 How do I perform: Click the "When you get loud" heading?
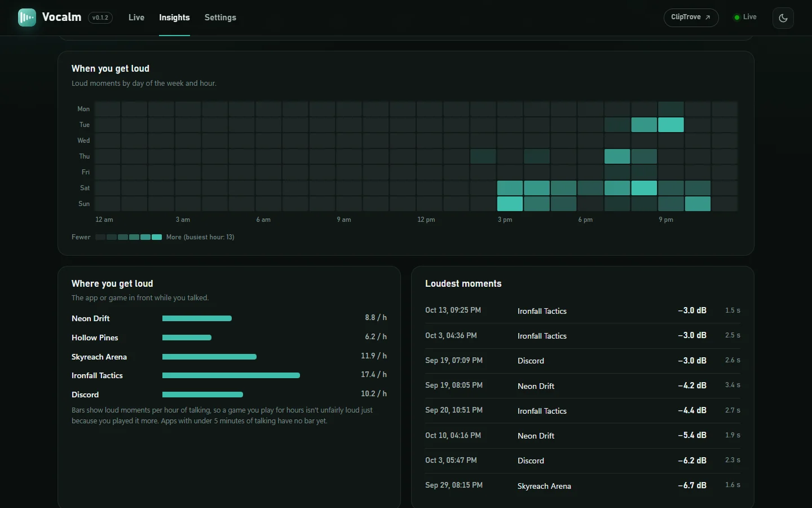coord(111,68)
